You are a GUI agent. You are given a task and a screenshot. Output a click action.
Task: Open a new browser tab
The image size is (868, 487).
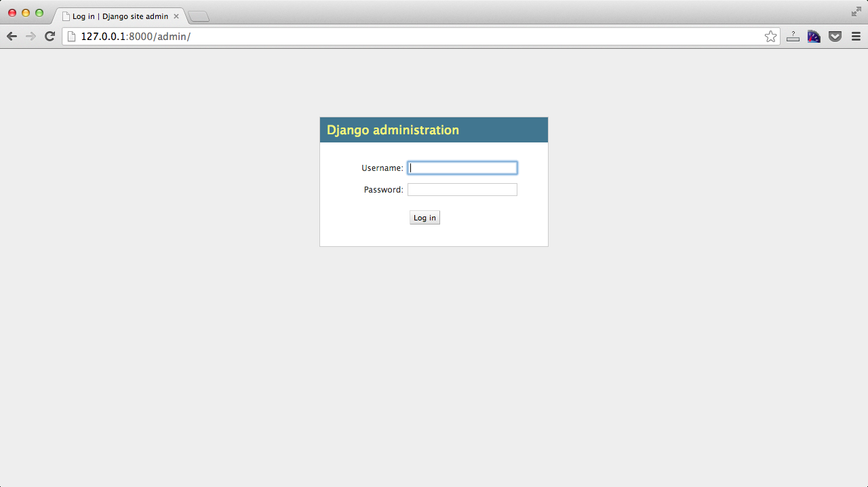(x=199, y=16)
